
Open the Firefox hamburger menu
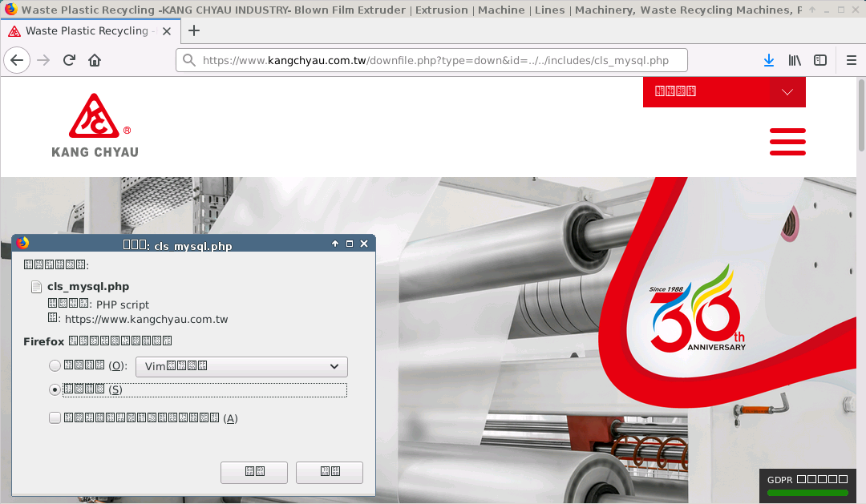(x=851, y=60)
